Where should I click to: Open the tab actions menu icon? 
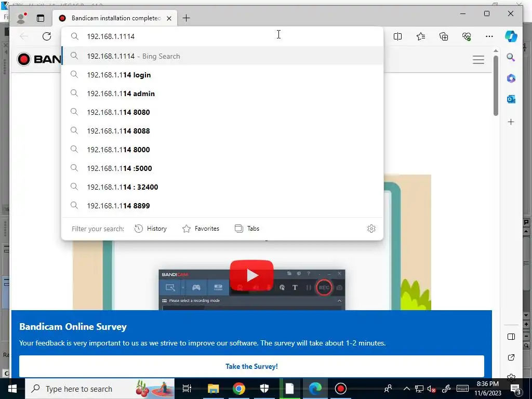click(41, 18)
